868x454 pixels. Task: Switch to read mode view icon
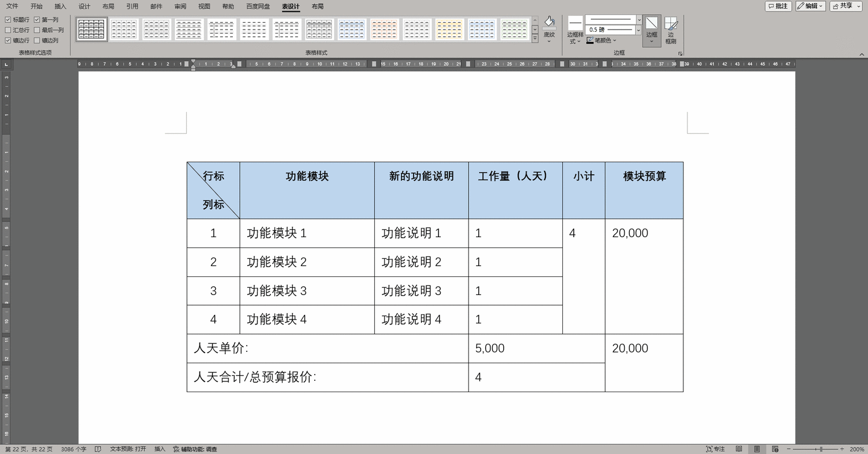click(x=739, y=449)
